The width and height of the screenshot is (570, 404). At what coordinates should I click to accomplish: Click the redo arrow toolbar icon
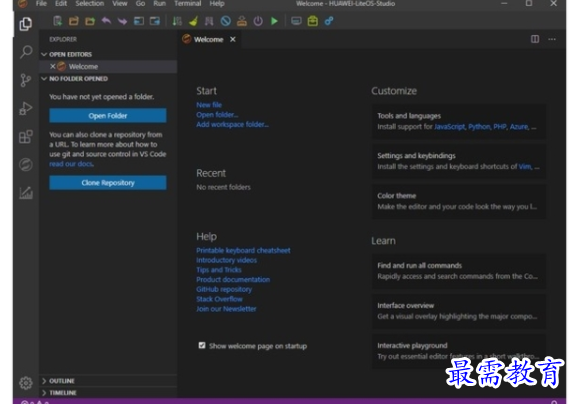(122, 21)
